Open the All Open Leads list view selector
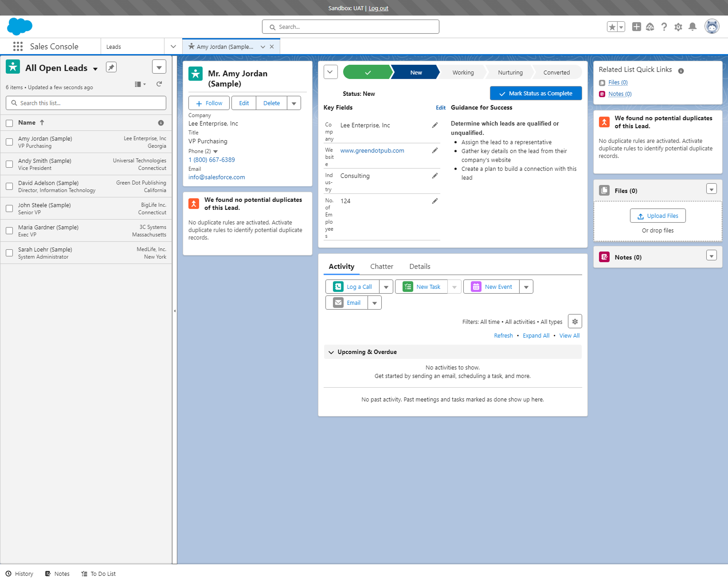This screenshot has width=728, height=582. click(x=95, y=68)
